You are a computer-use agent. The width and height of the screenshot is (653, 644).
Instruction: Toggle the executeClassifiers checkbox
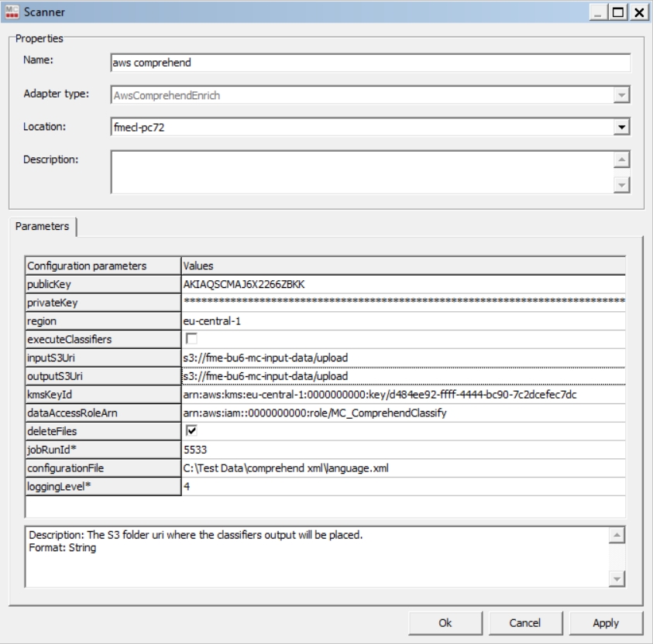point(191,339)
